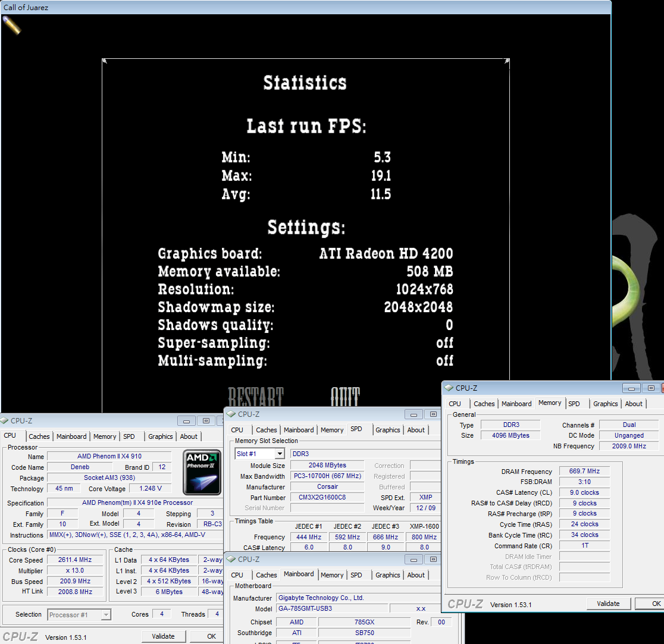This screenshot has height=644, width=664.
Task: Click the HT Link value 2008.8 MHz
Action: pos(75,592)
